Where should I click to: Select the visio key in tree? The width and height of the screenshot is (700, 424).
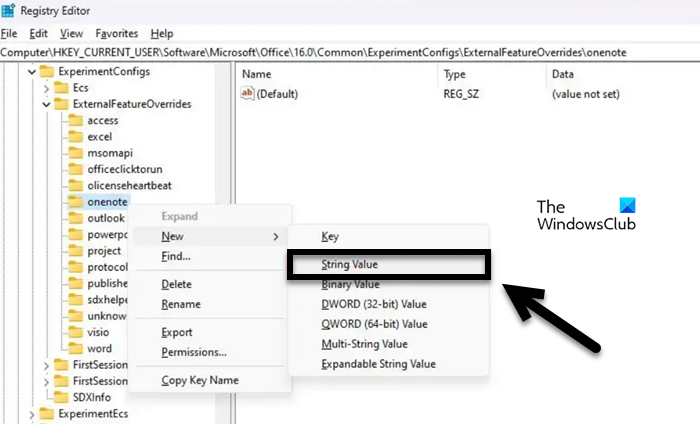coord(98,333)
